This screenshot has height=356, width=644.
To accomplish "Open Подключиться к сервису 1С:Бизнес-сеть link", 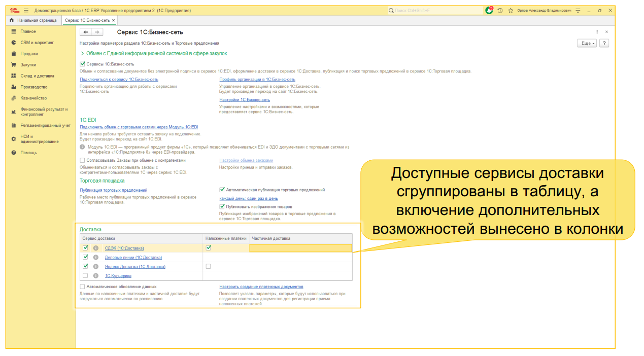I will click(x=119, y=80).
